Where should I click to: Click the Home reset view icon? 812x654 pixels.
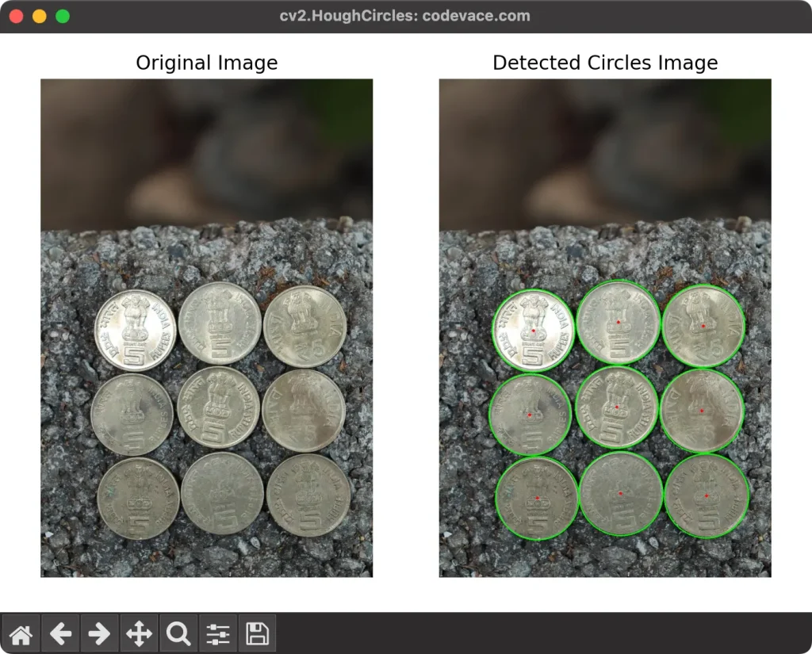(21, 633)
